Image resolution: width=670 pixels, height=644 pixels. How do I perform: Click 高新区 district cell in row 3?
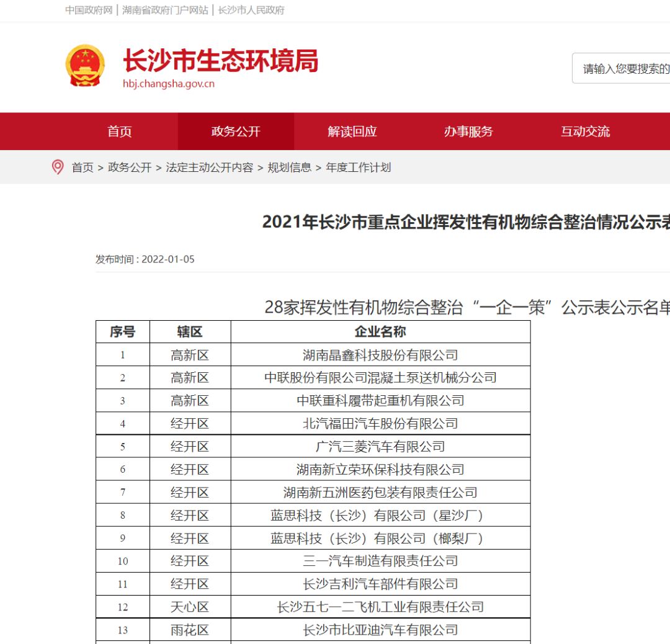click(x=190, y=401)
